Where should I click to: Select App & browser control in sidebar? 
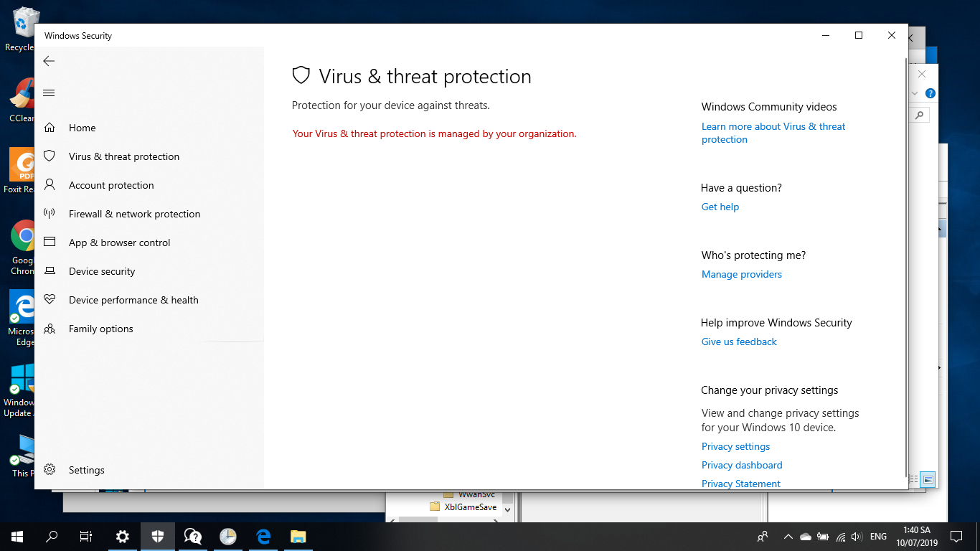tap(119, 242)
